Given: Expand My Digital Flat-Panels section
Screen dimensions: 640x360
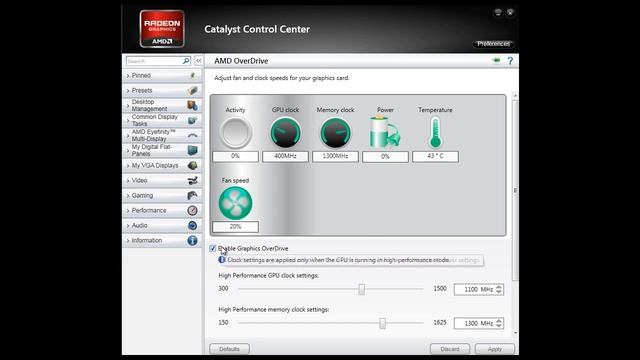Looking at the screenshot, I should click(162, 150).
